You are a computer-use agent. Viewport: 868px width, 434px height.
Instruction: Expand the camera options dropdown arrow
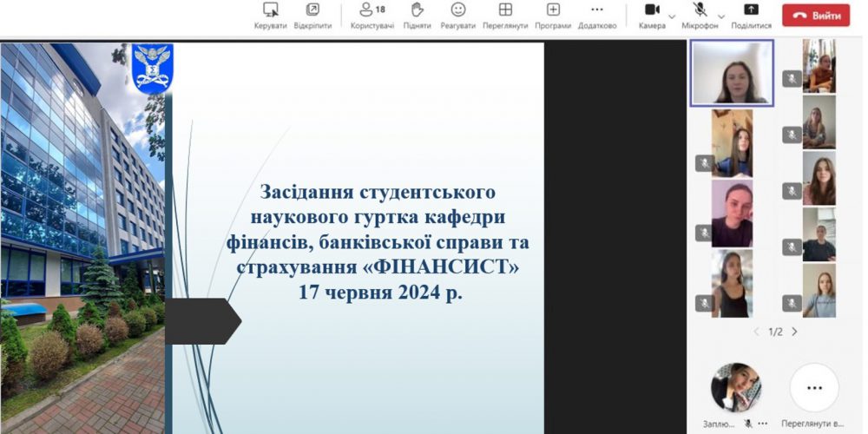(672, 16)
